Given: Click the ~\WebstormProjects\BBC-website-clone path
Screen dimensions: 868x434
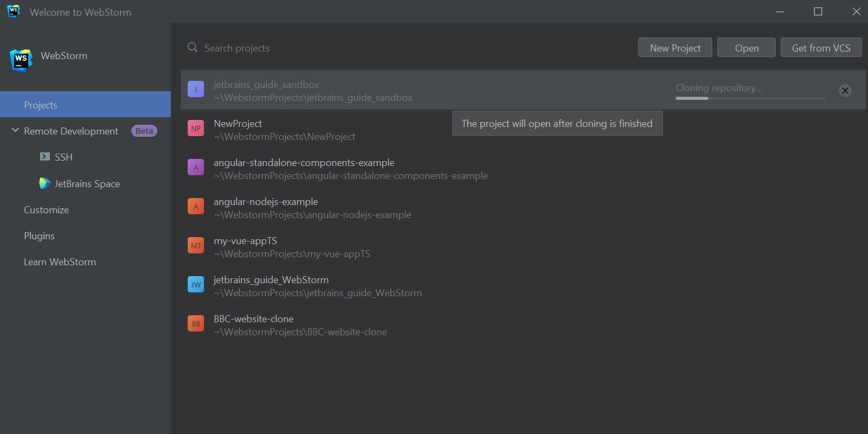Looking at the screenshot, I should coord(300,332).
